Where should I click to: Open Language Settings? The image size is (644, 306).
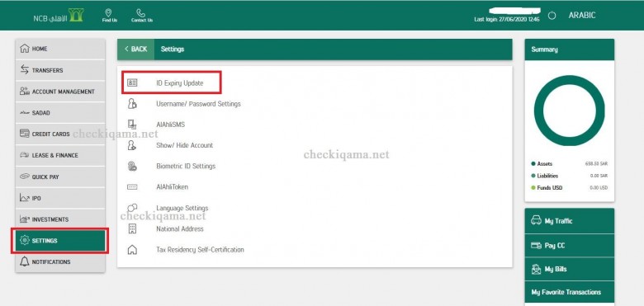pos(182,208)
